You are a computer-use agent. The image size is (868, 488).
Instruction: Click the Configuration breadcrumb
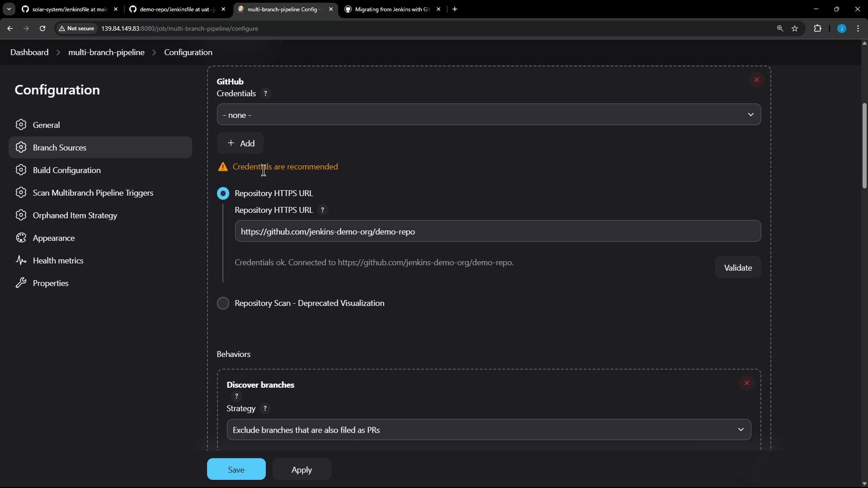click(188, 52)
